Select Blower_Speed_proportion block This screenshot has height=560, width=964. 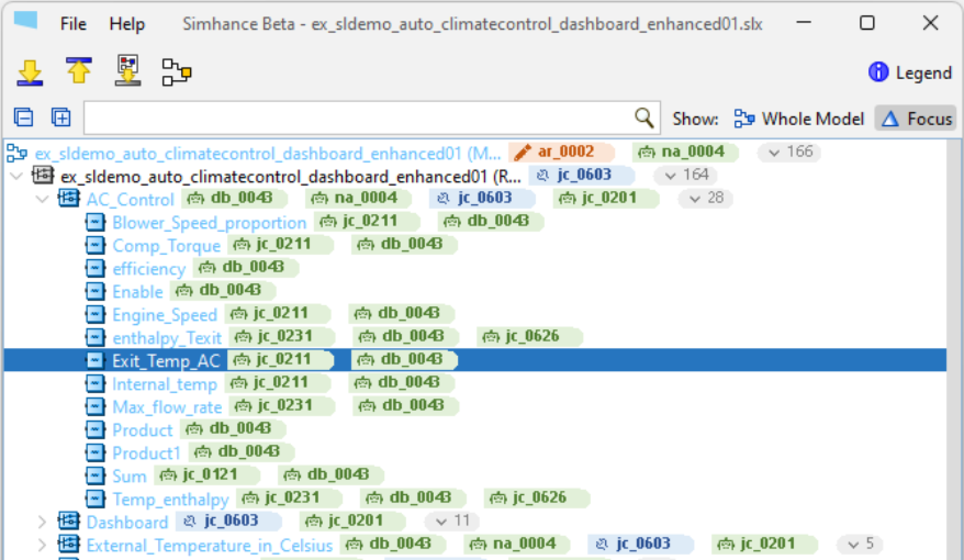coord(209,222)
